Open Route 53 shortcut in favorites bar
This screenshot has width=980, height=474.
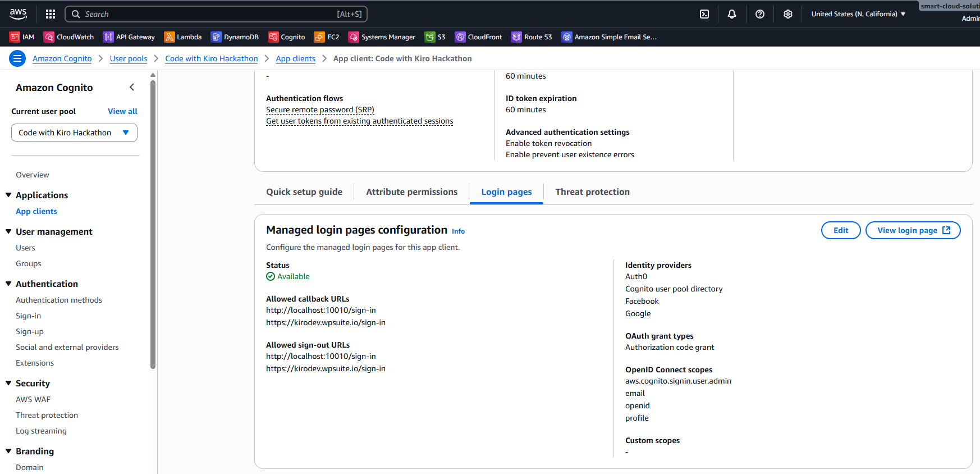click(x=532, y=37)
